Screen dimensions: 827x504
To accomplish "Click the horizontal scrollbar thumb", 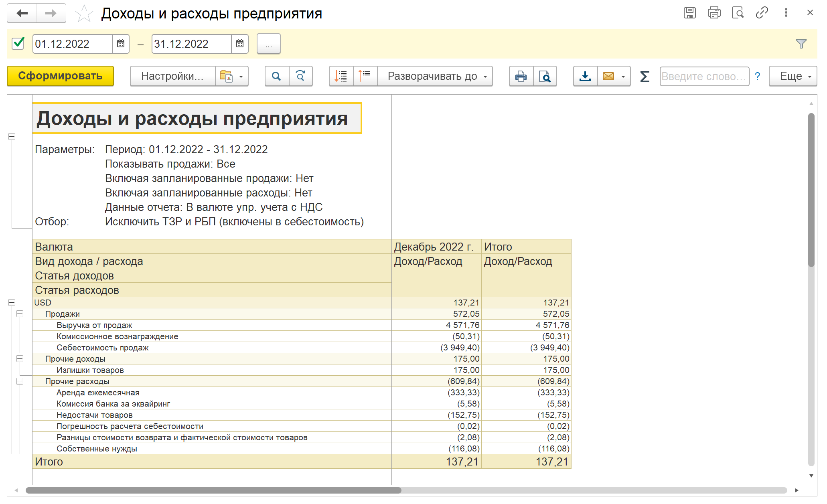I will click(213, 490).
